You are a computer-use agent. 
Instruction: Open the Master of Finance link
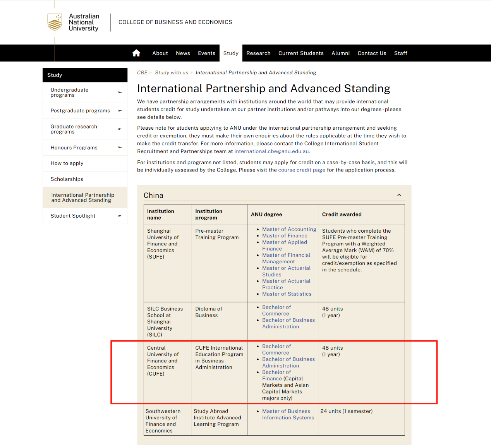click(285, 236)
